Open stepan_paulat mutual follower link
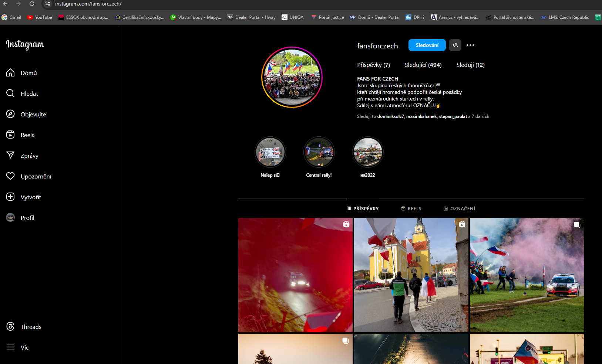The height and width of the screenshot is (364, 602). coord(453,116)
